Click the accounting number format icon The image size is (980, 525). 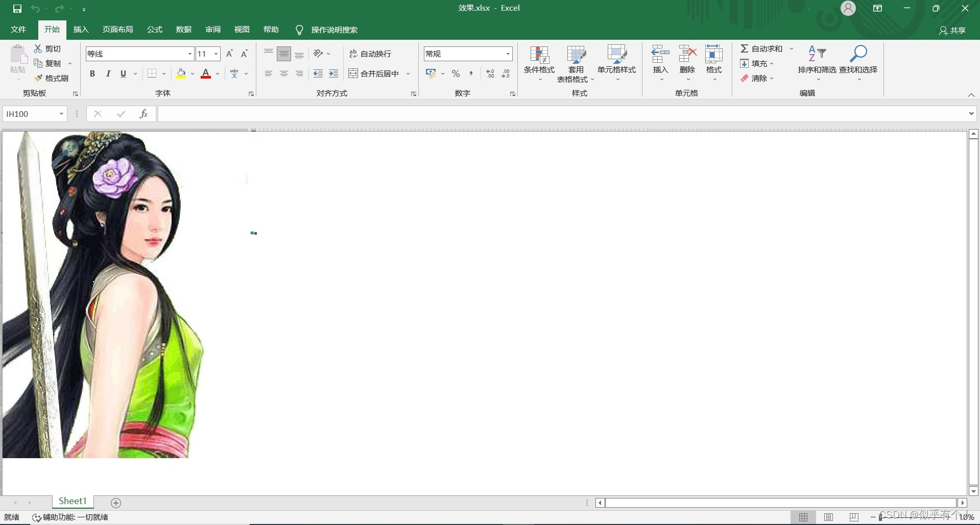pyautogui.click(x=431, y=73)
